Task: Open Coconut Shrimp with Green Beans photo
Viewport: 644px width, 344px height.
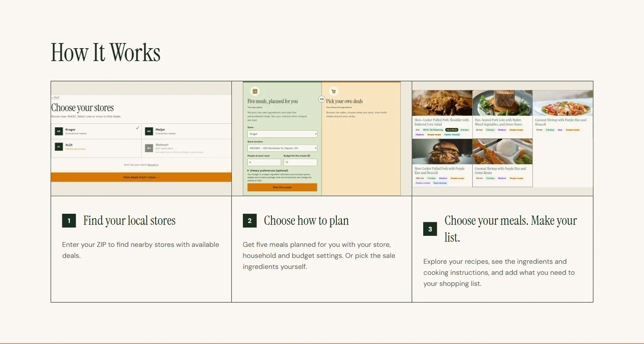Action: 503,152
